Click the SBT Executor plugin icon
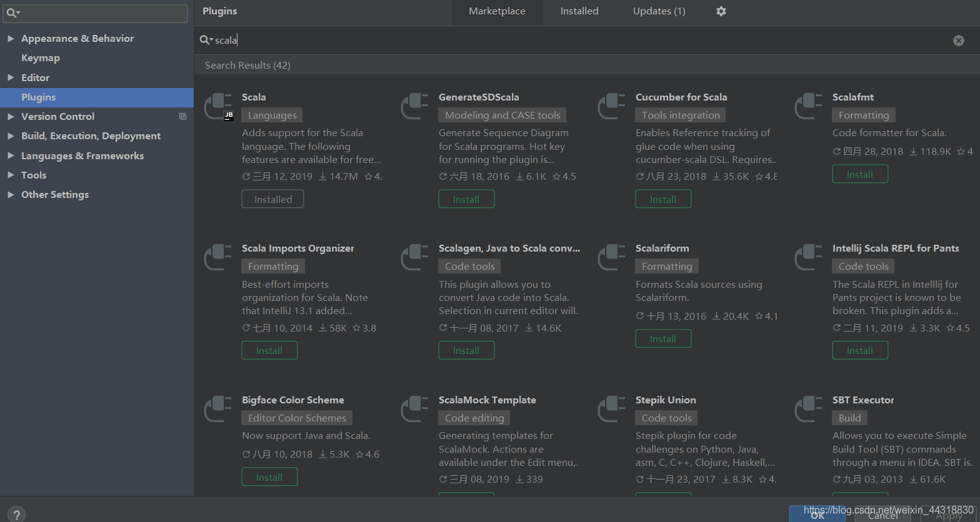Viewport: 980px width, 522px height. pos(809,409)
